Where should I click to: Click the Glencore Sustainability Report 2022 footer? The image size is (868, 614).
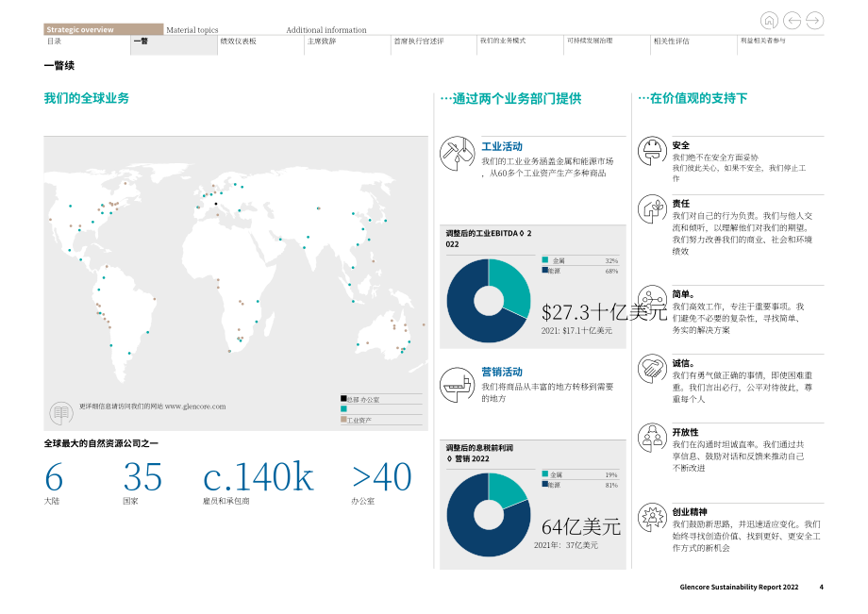[739, 587]
